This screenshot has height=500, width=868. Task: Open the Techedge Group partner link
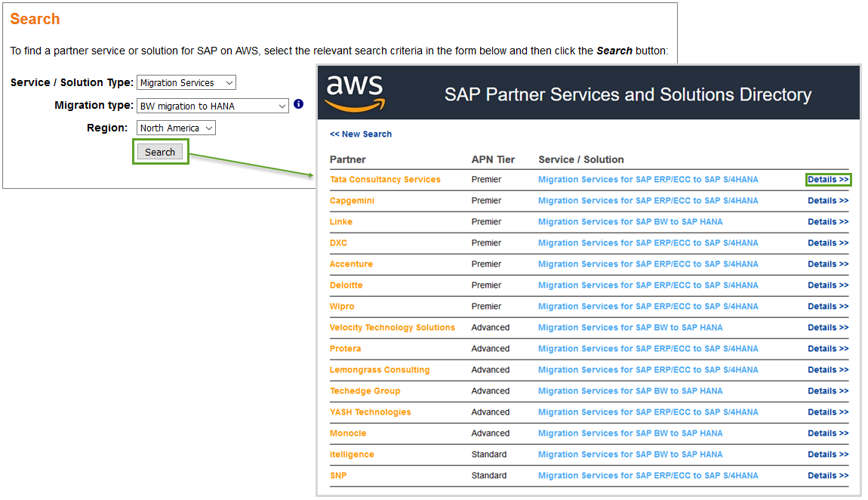(x=365, y=391)
